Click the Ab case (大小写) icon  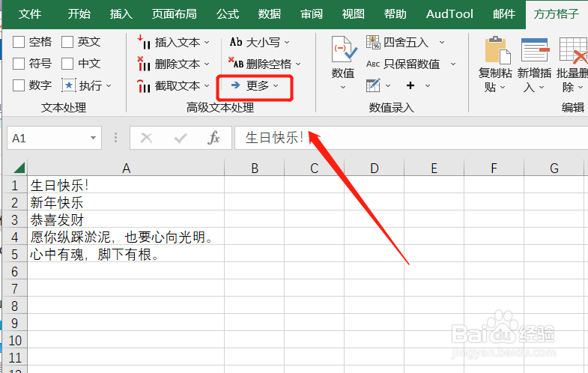[x=236, y=42]
